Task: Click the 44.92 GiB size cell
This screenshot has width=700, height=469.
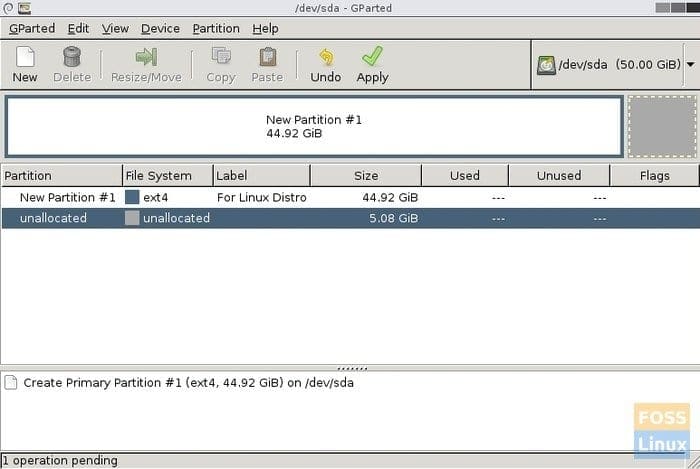Action: point(390,197)
